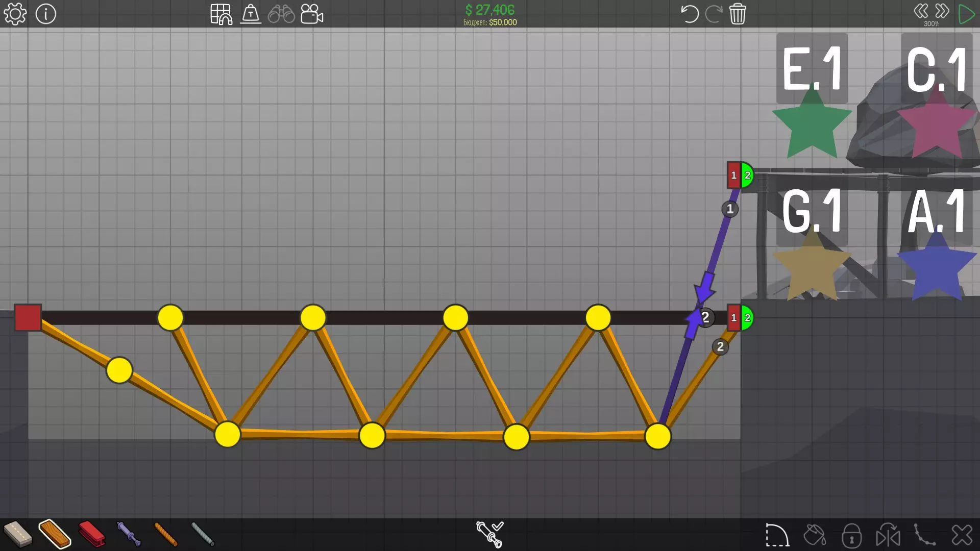980x551 pixels.
Task: Select the red steel beam material
Action: (92, 534)
